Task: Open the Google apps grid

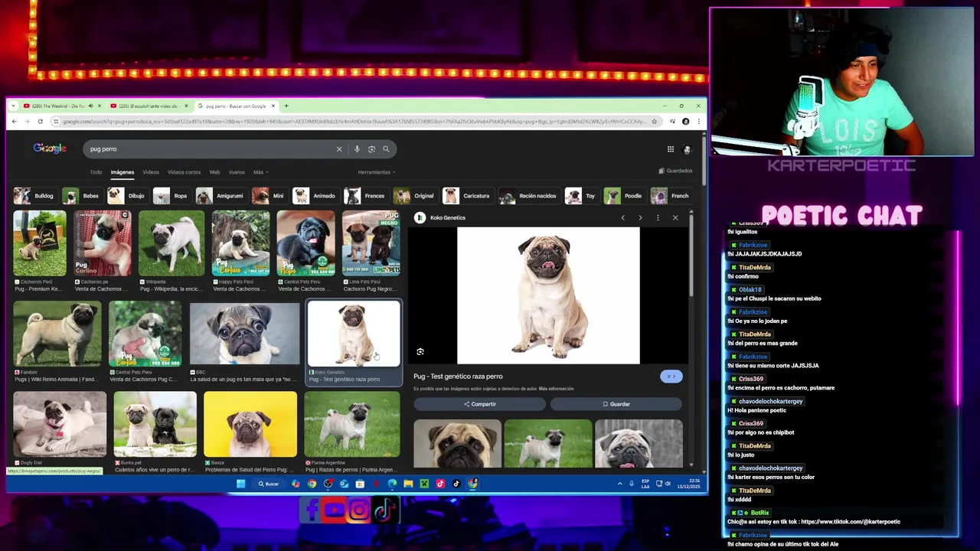Action: 671,149
